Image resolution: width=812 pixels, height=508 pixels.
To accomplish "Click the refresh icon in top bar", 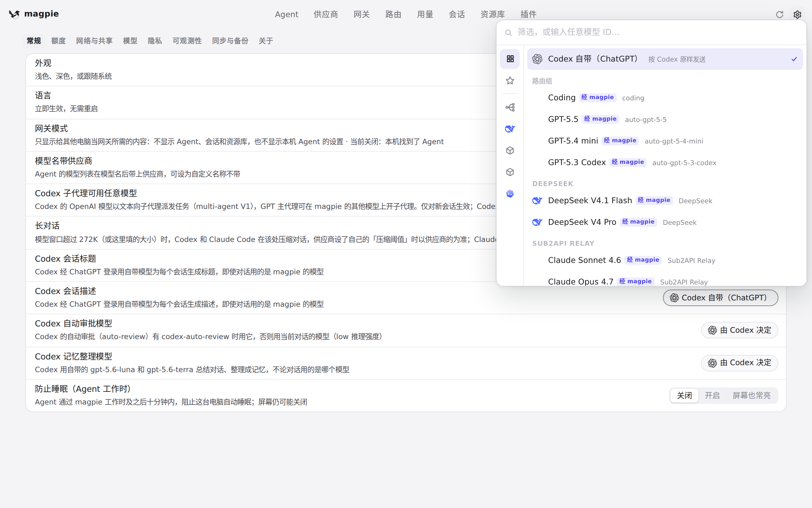I will pyautogui.click(x=779, y=15).
